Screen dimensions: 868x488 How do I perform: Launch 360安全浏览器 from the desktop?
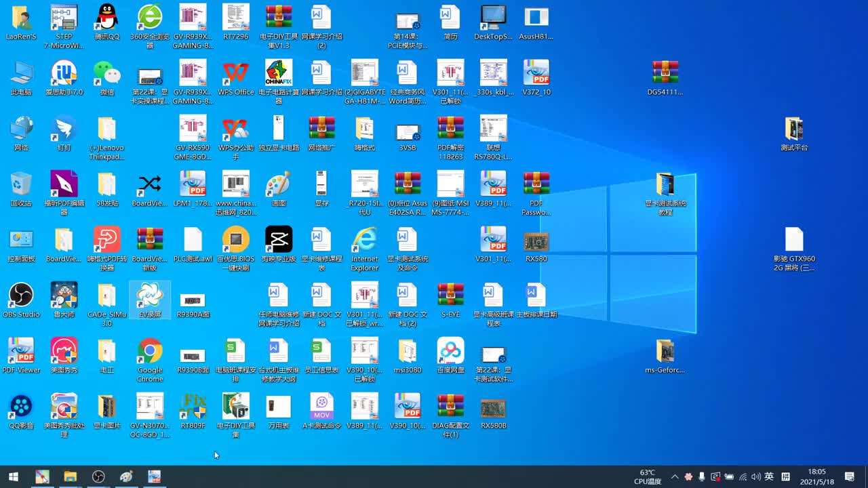coord(150,26)
